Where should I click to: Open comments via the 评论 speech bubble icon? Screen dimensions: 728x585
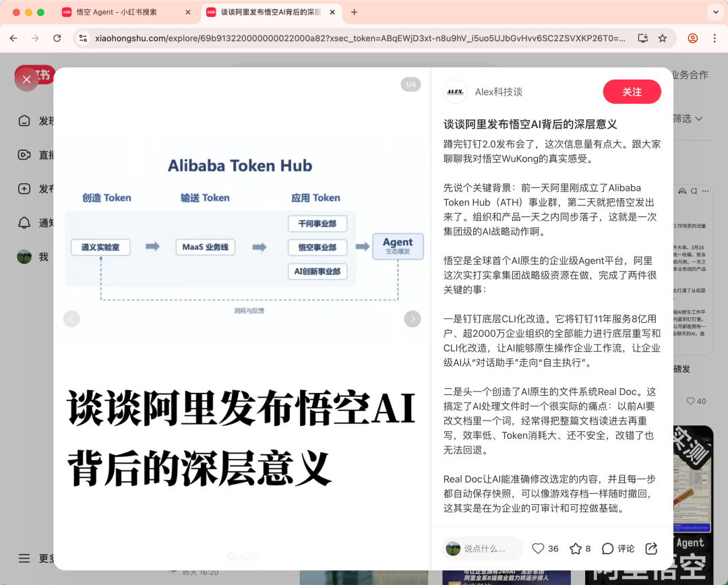click(x=609, y=549)
